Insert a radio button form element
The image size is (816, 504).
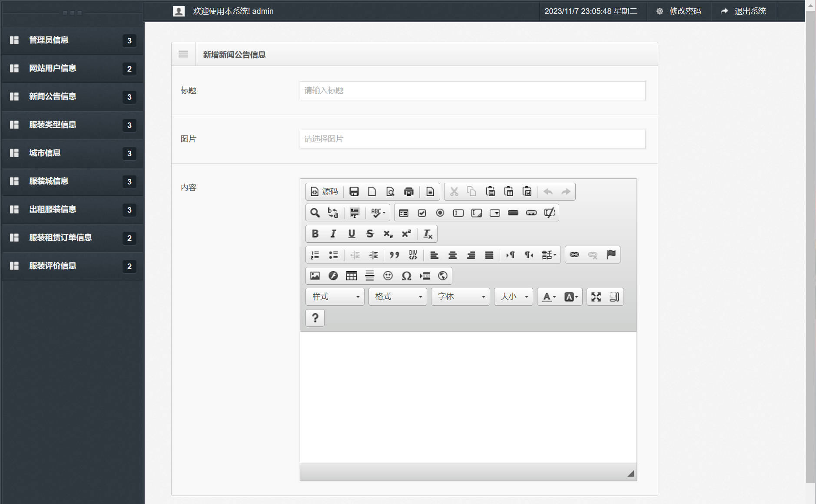pyautogui.click(x=440, y=213)
